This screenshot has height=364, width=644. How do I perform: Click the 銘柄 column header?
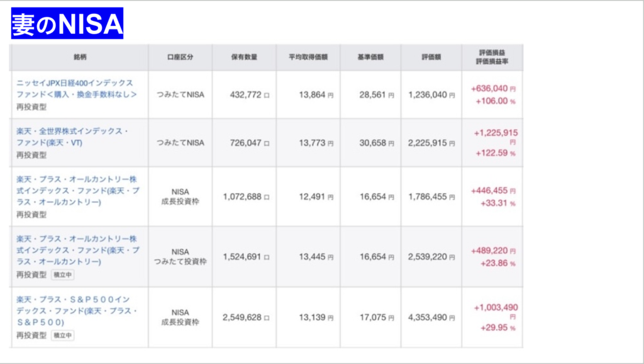point(80,57)
